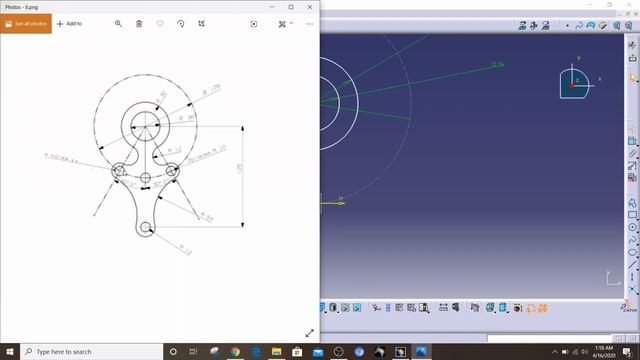This screenshot has height=360, width=640.
Task: Select the Ellipse tool in CATIA
Action: (632, 253)
